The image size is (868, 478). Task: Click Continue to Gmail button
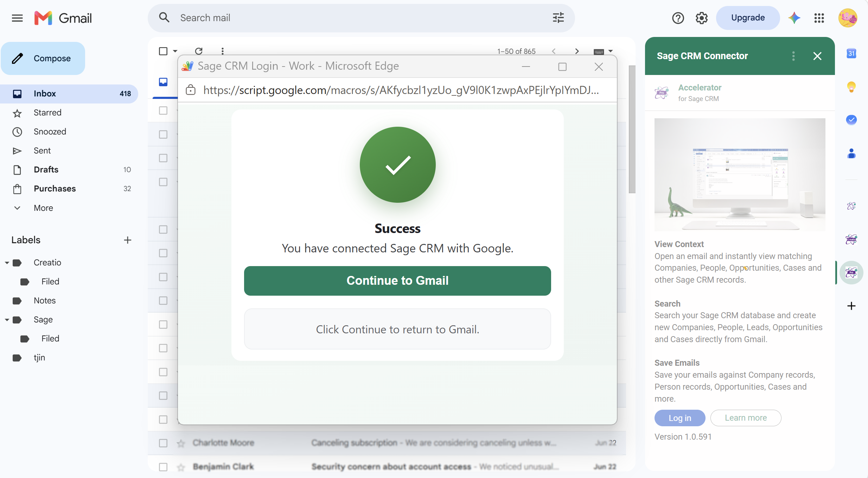point(397,281)
